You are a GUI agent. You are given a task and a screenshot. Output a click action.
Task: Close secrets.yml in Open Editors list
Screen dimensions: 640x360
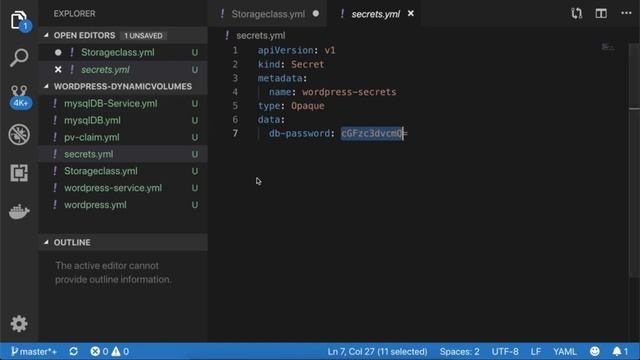[x=58, y=70]
